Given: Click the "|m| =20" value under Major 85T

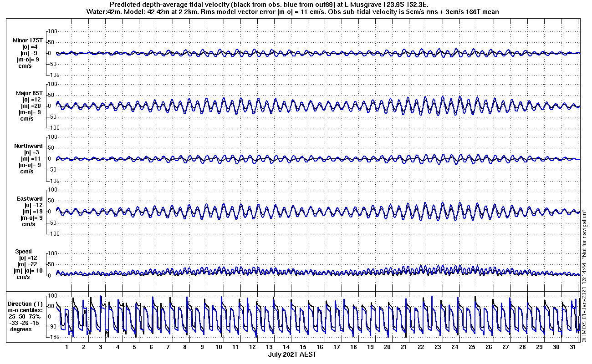Looking at the screenshot, I should [x=30, y=106].
